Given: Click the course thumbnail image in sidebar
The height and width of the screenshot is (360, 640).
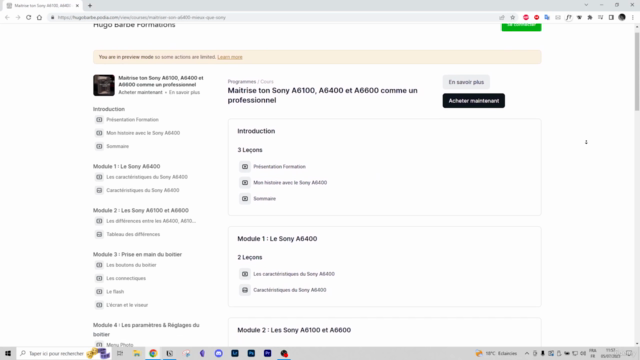Looking at the screenshot, I should tap(104, 85).
